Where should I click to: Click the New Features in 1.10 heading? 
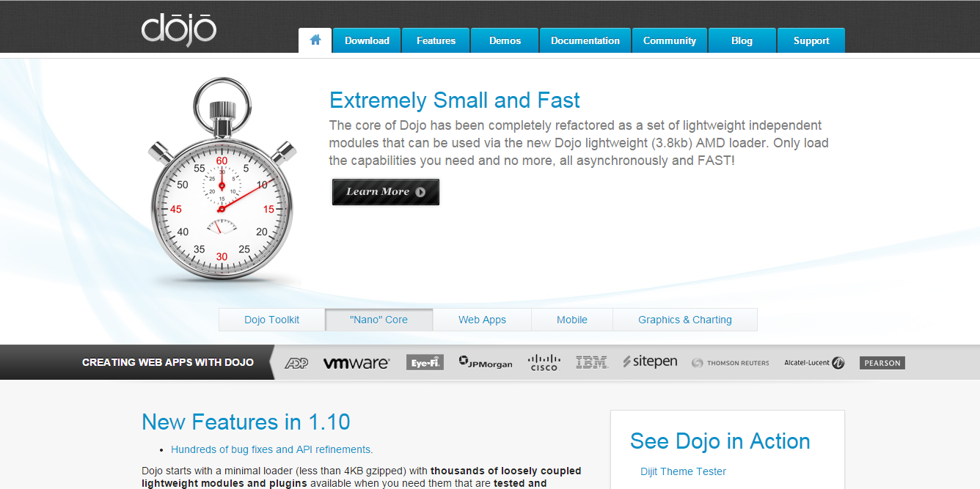(x=246, y=422)
